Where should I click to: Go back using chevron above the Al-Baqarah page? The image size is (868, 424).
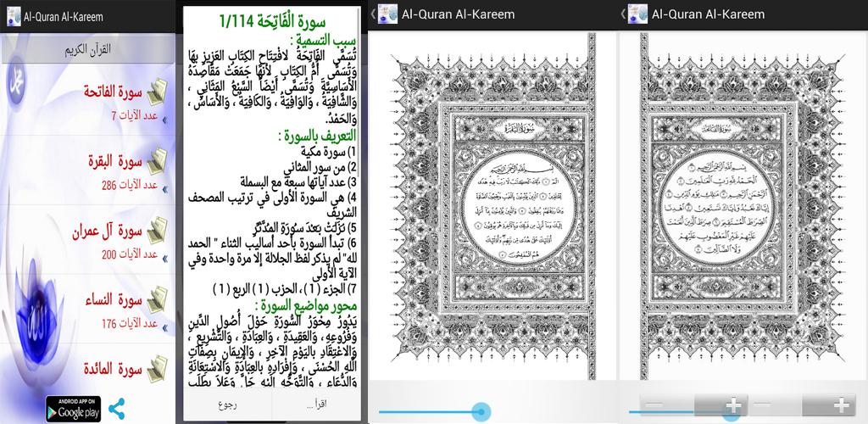373,14
